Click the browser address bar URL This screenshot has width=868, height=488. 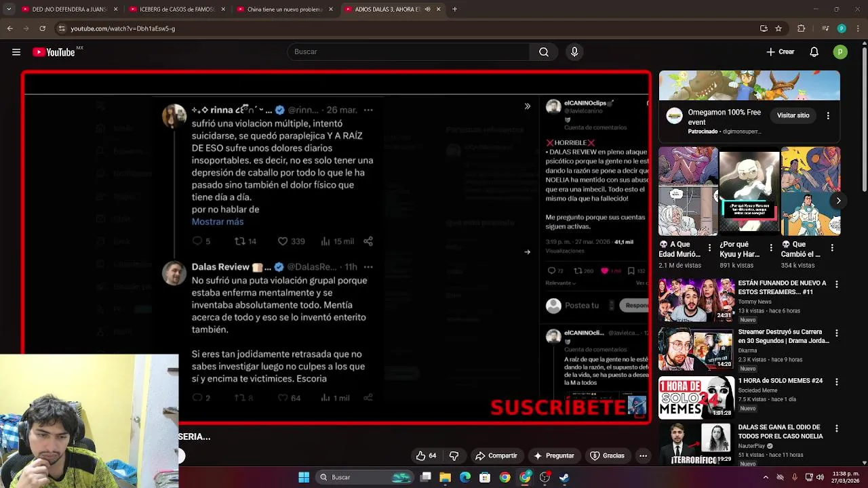point(123,28)
